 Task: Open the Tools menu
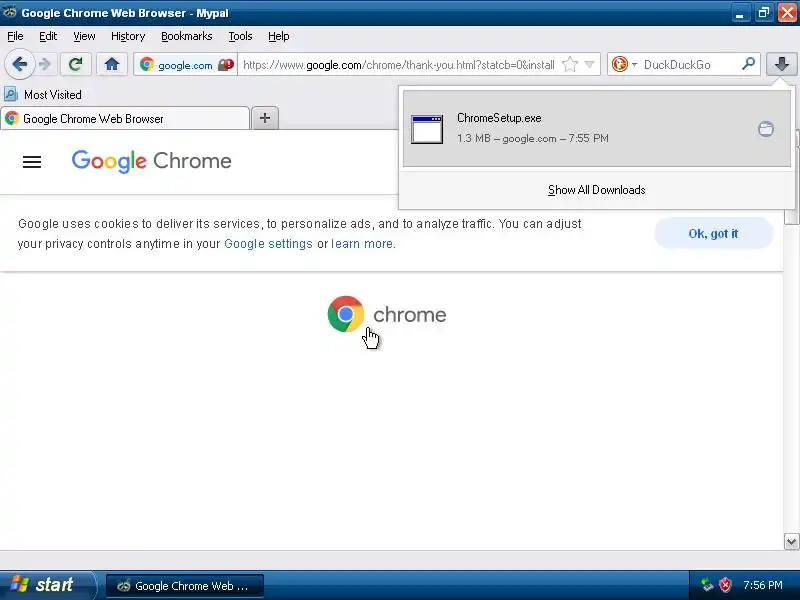pyautogui.click(x=240, y=36)
